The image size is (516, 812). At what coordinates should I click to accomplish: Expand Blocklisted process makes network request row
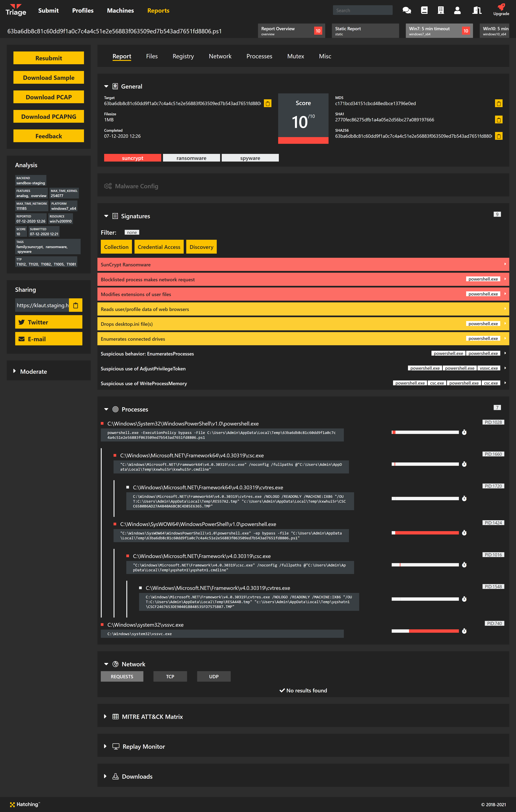(303, 279)
